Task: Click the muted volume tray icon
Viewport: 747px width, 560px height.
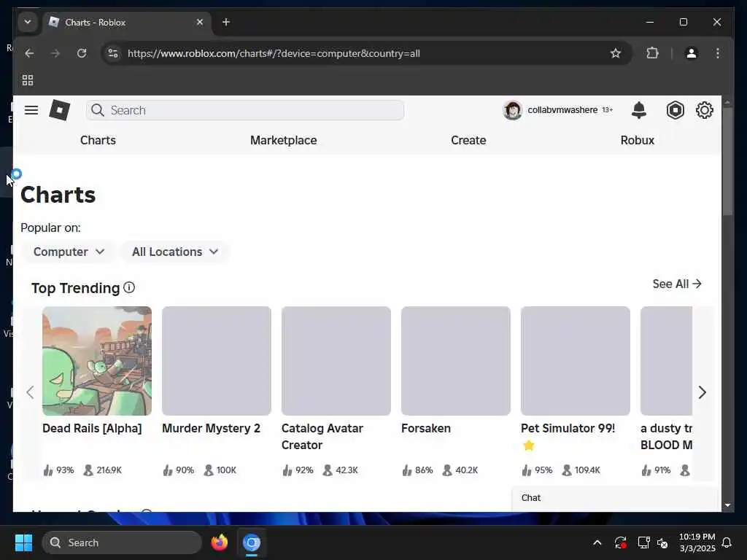Action: [662, 542]
